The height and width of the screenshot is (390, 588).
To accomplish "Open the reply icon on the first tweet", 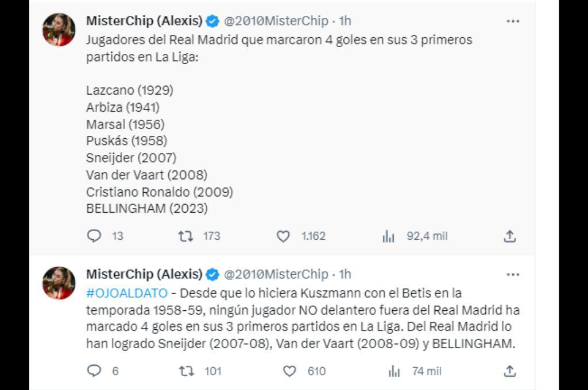I will (x=94, y=236).
